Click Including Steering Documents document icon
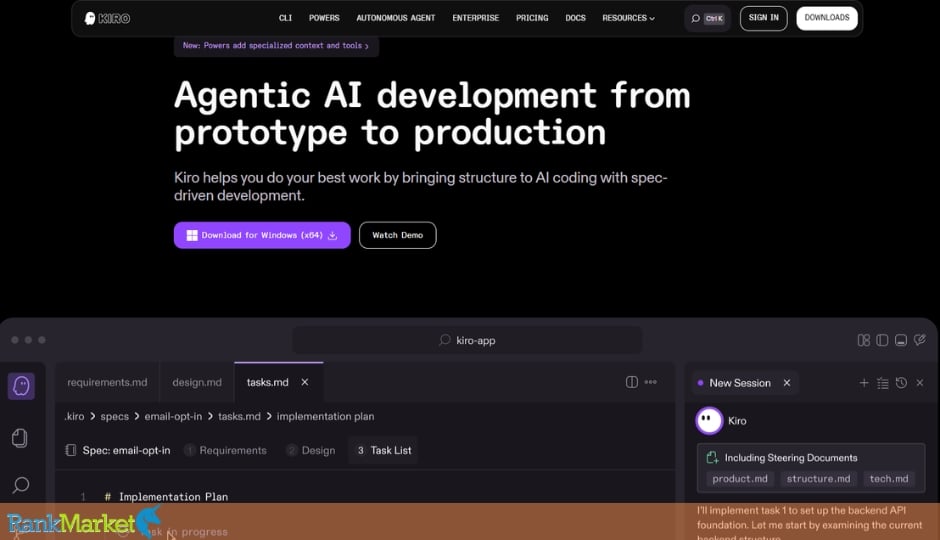Screen dimensions: 940x540 (712, 458)
